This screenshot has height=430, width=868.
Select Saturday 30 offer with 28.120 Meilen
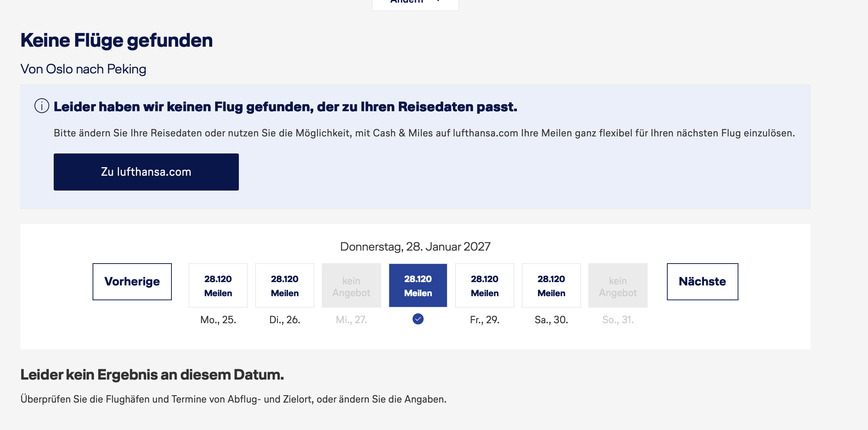(551, 285)
